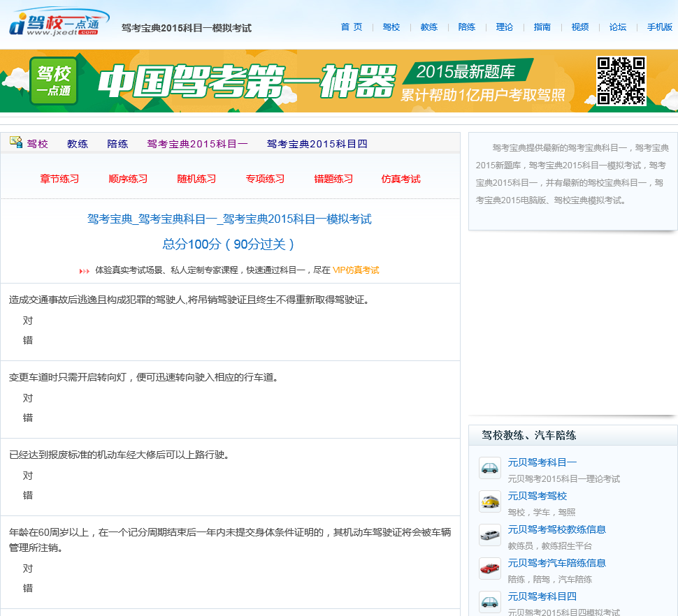Open the 元贝驾考驾校 sidebar link
This screenshot has height=616, width=678.
(537, 496)
